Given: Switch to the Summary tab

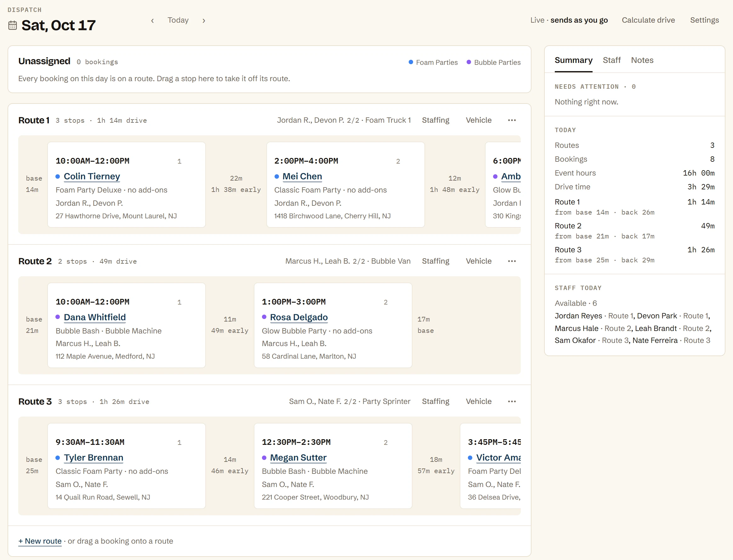Looking at the screenshot, I should 573,60.
